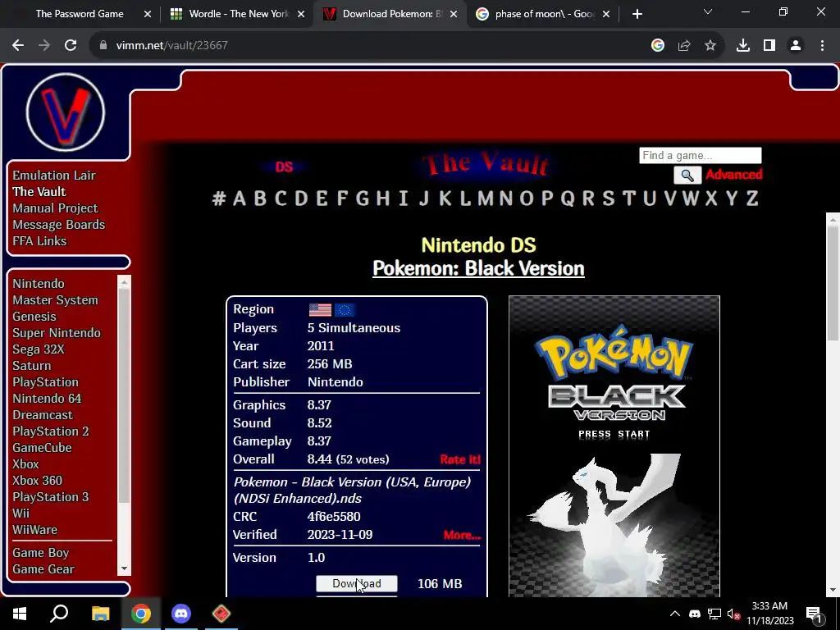Screen dimensions: 840x630
Task: Click Discord icon in system tray
Action: (x=695, y=614)
